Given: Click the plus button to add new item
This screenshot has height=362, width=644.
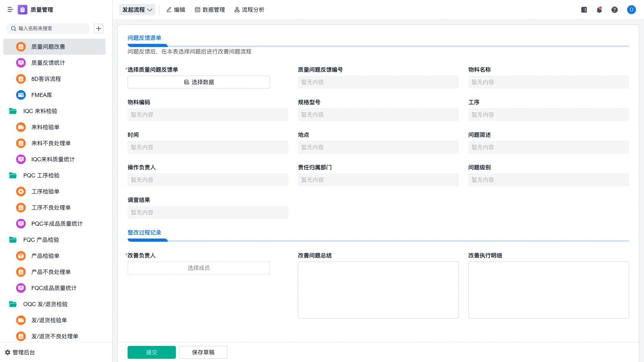Looking at the screenshot, I should [x=98, y=28].
